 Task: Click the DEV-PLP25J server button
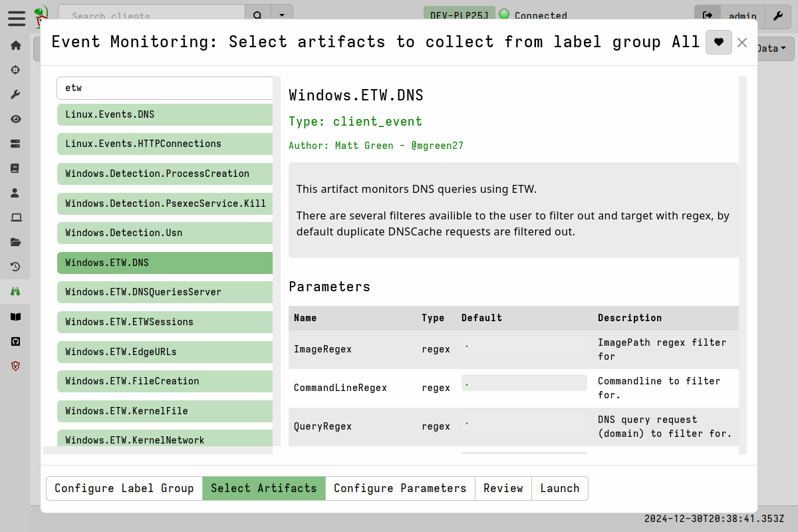point(459,15)
